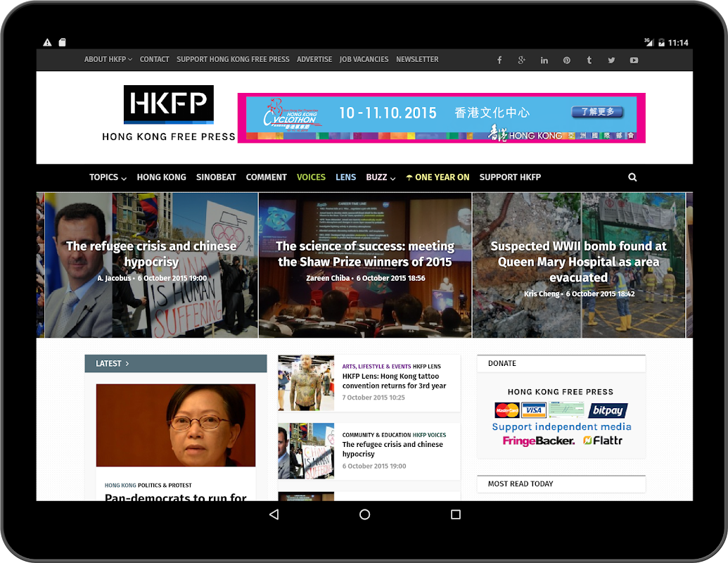
Task: Expand the Buzz menu
Action: tap(381, 177)
